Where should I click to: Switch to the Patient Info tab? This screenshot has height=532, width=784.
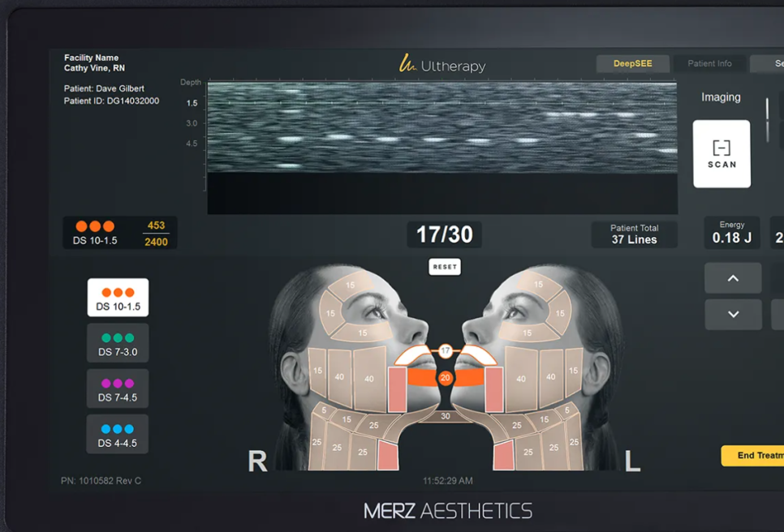point(709,63)
